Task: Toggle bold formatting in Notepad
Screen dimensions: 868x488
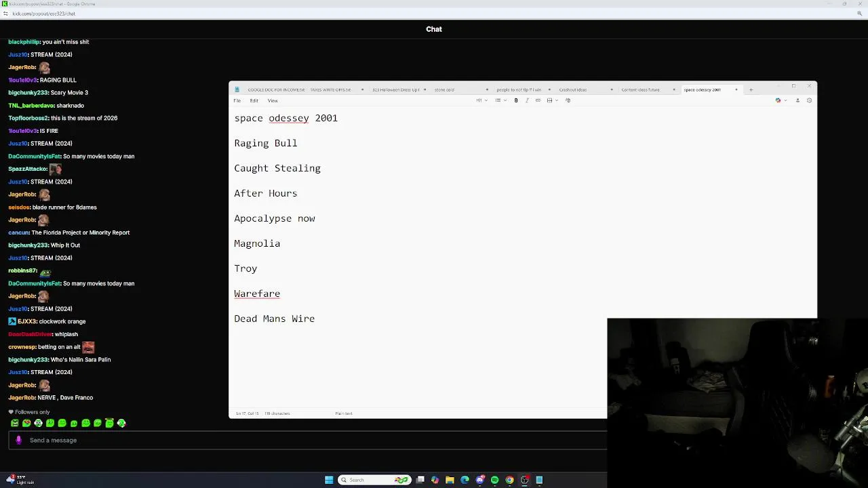Action: pyautogui.click(x=516, y=100)
